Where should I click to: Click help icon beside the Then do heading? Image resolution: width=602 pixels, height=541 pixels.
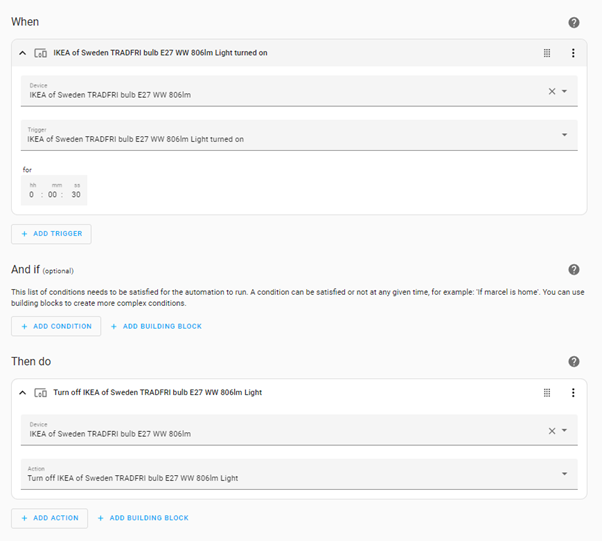tap(573, 362)
